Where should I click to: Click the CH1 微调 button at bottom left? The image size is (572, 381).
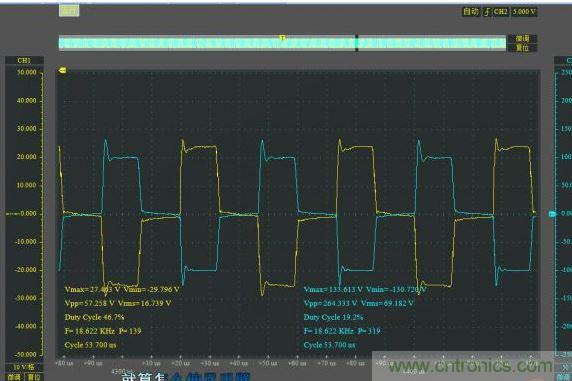point(14,377)
